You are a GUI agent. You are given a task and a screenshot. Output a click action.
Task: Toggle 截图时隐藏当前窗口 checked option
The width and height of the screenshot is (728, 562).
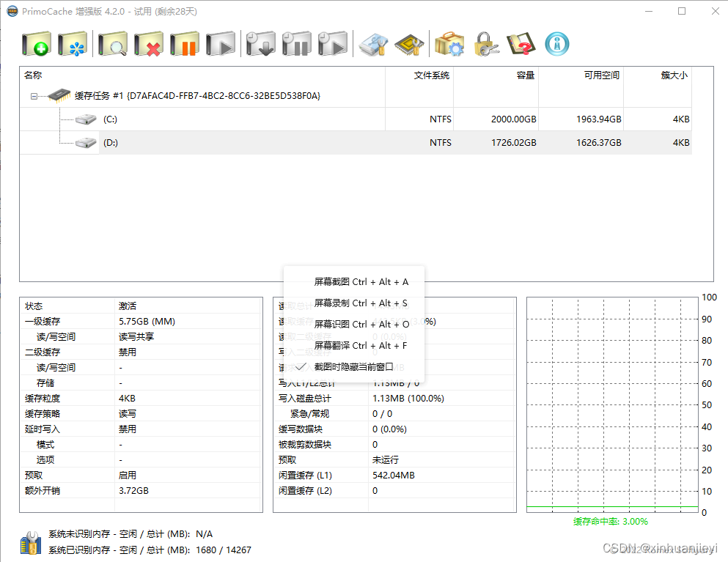click(354, 367)
